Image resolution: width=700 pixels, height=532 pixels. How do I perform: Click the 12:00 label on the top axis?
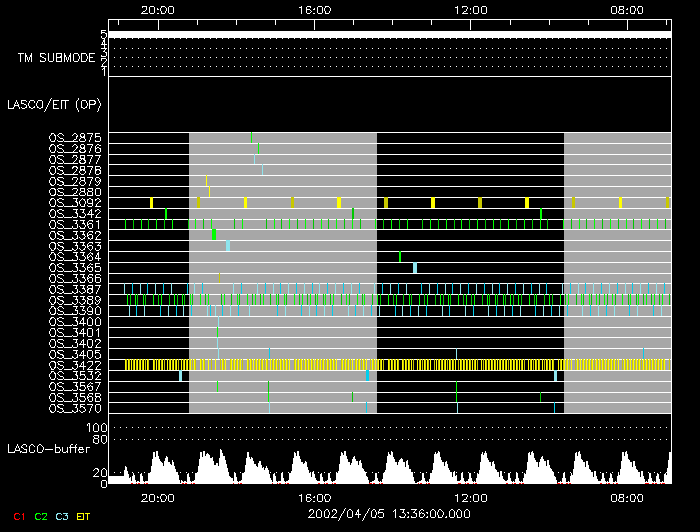[471, 9]
